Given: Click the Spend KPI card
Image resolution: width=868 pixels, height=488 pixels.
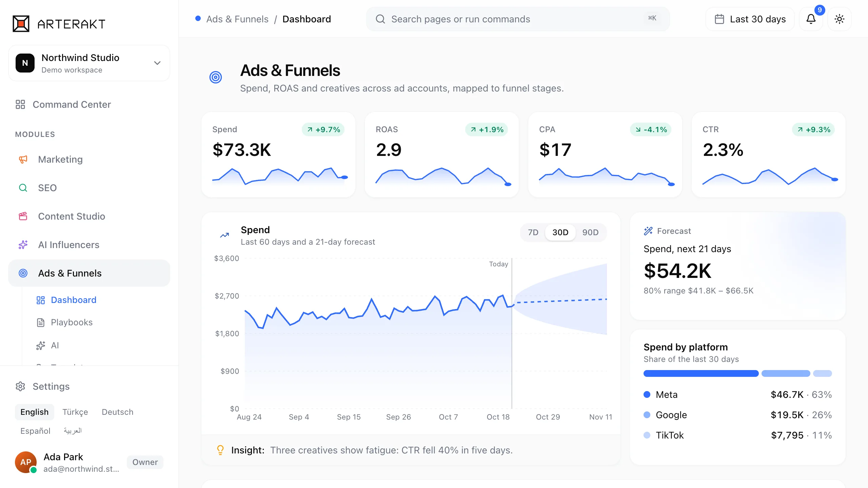Looking at the screenshot, I should pyautogui.click(x=278, y=155).
